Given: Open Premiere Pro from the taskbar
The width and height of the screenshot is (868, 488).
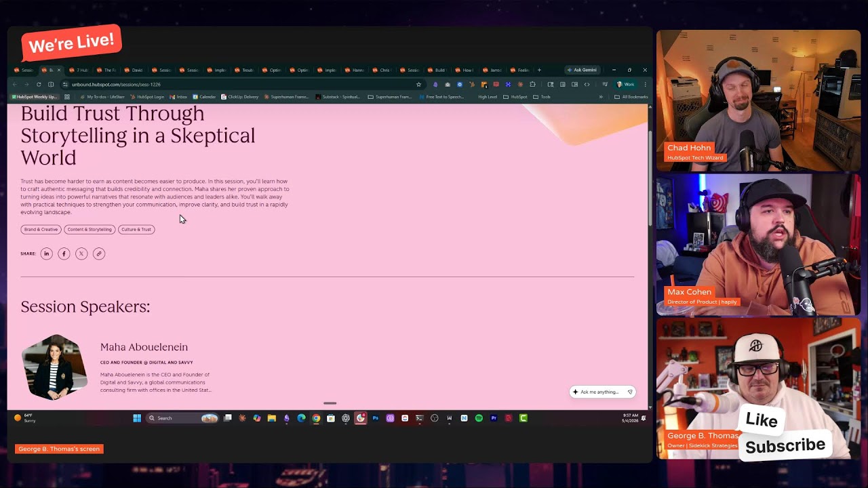Looking at the screenshot, I should pos(494,418).
